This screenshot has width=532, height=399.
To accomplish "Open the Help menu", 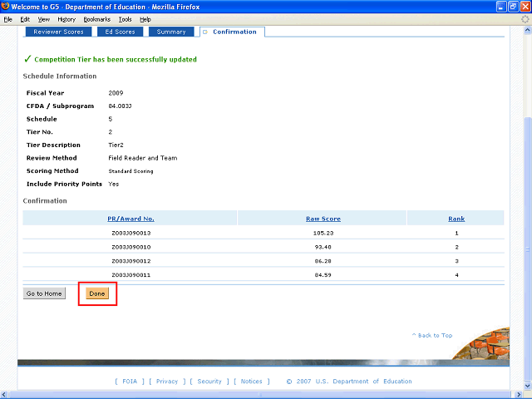I will pos(145,19).
